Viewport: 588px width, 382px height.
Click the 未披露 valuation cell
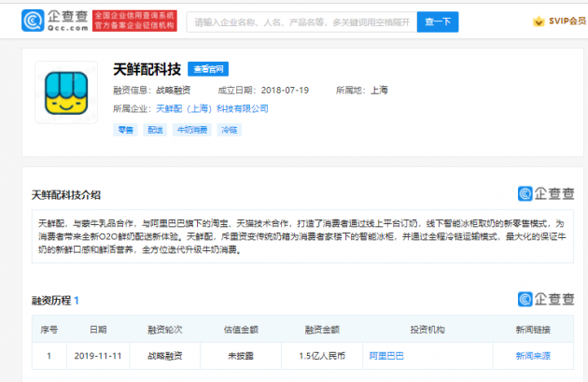[x=241, y=356]
